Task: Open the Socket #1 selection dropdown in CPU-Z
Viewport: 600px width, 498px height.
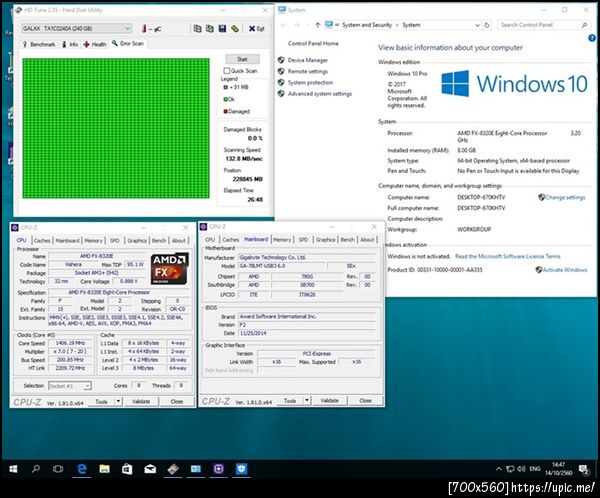Action: [70, 386]
